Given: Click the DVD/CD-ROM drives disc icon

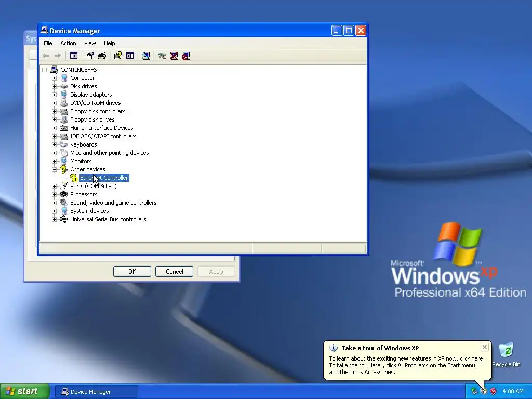Looking at the screenshot, I should click(64, 103).
